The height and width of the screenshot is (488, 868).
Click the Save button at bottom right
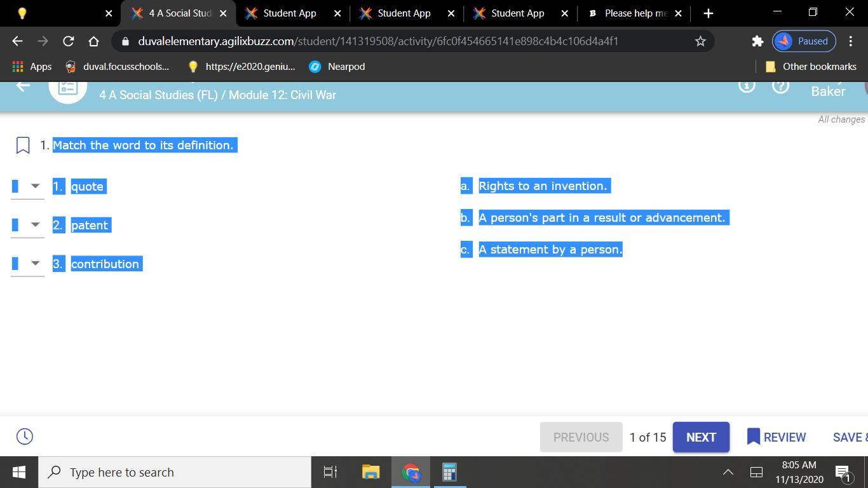pyautogui.click(x=850, y=437)
